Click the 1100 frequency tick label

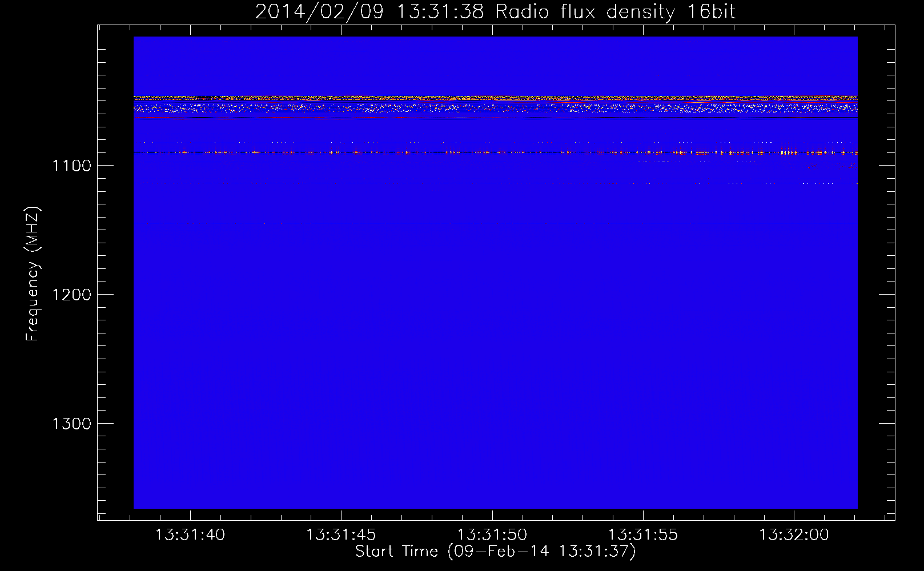[71, 166]
